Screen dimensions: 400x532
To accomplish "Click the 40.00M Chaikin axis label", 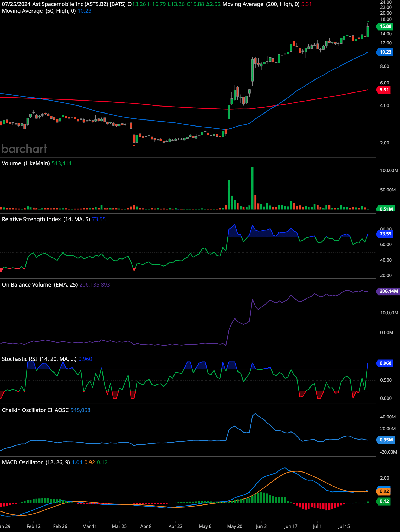I will tap(388, 417).
